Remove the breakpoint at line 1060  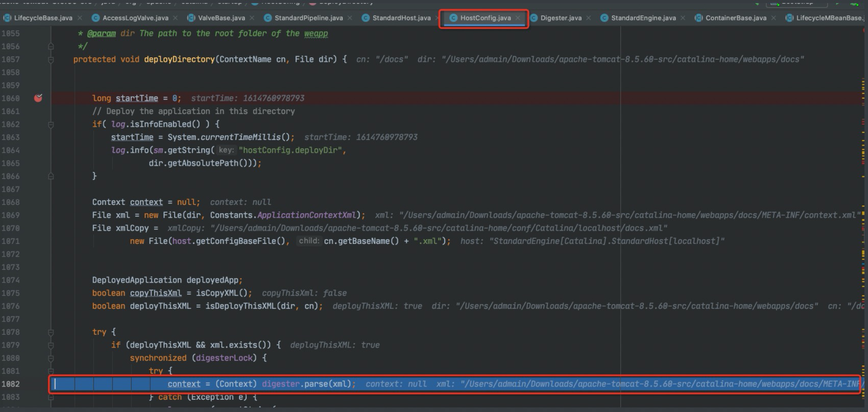(x=38, y=98)
